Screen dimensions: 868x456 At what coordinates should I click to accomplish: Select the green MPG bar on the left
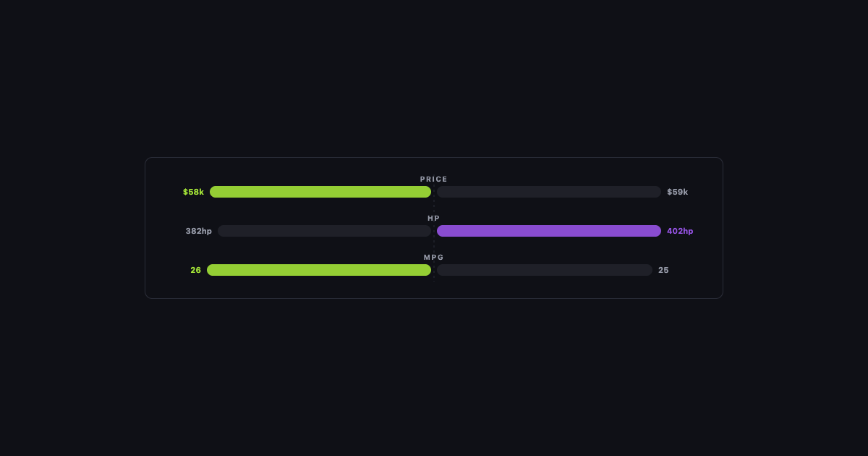click(x=319, y=270)
